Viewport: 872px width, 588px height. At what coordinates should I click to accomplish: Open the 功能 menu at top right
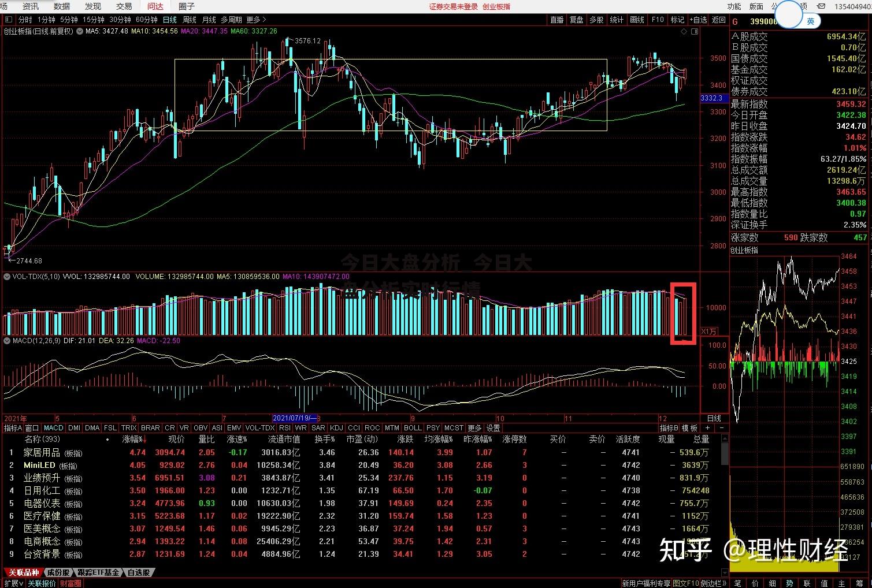pyautogui.click(x=734, y=6)
